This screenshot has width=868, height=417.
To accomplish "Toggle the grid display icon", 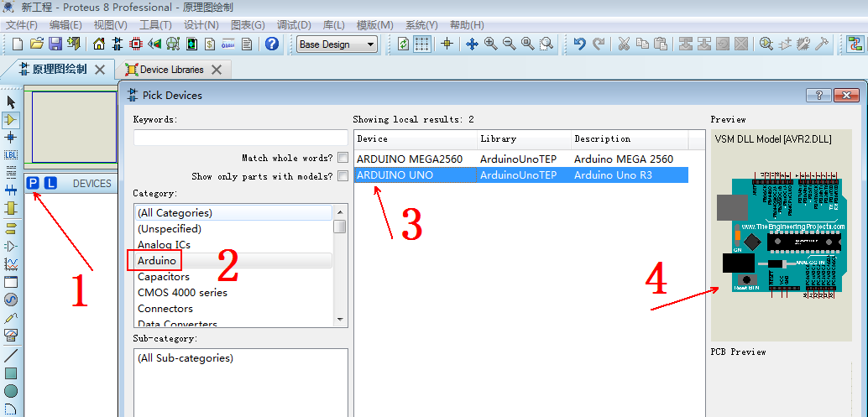I will (x=421, y=44).
